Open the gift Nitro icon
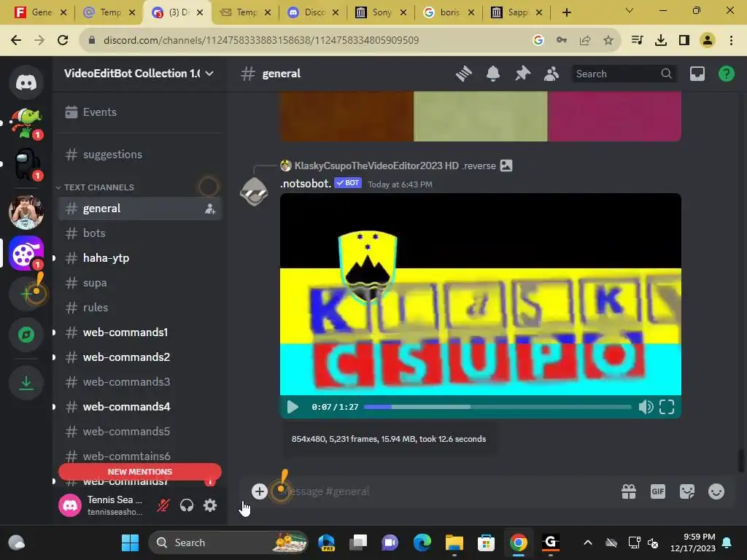This screenshot has height=560, width=747. point(629,491)
